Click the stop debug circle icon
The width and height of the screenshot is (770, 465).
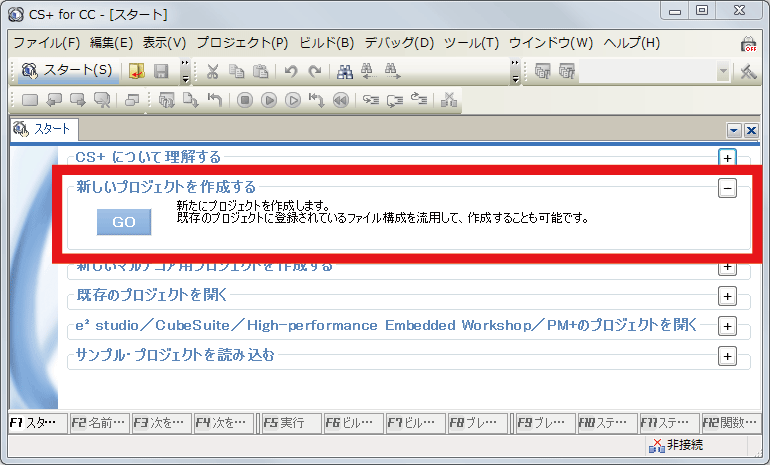pyautogui.click(x=245, y=101)
